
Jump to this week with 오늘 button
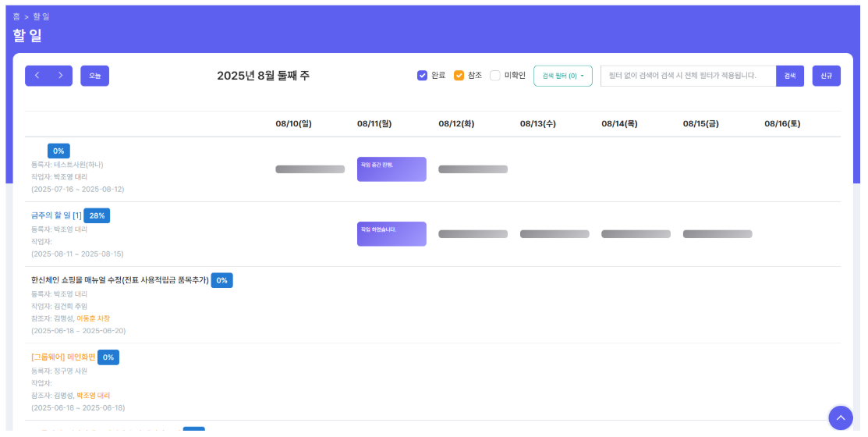(x=94, y=76)
